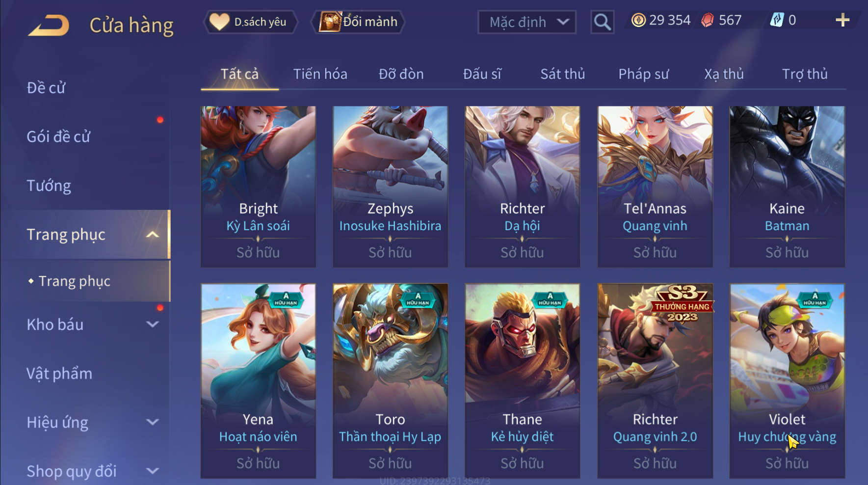
Task: Click the golden back arrow icon
Action: [49, 25]
